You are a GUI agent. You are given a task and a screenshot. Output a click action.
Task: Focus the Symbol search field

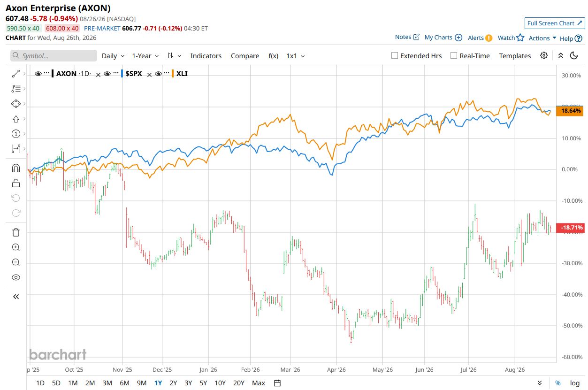coord(53,56)
